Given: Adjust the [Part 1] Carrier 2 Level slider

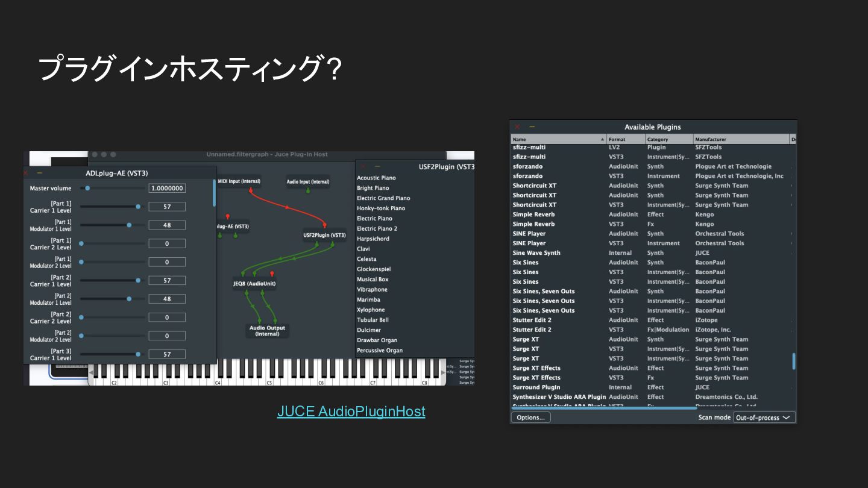Looking at the screenshot, I should [112, 243].
